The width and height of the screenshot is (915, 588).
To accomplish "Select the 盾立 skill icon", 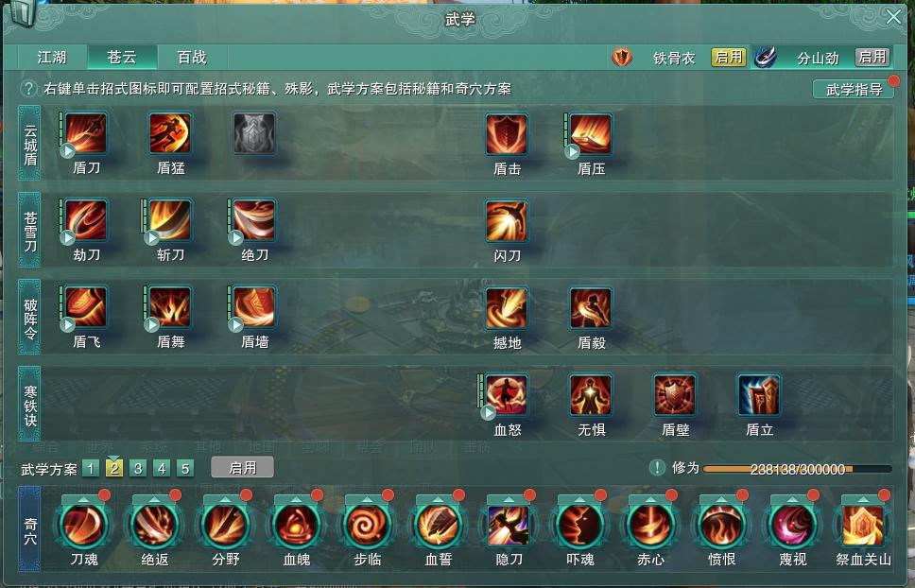I will pos(759,395).
